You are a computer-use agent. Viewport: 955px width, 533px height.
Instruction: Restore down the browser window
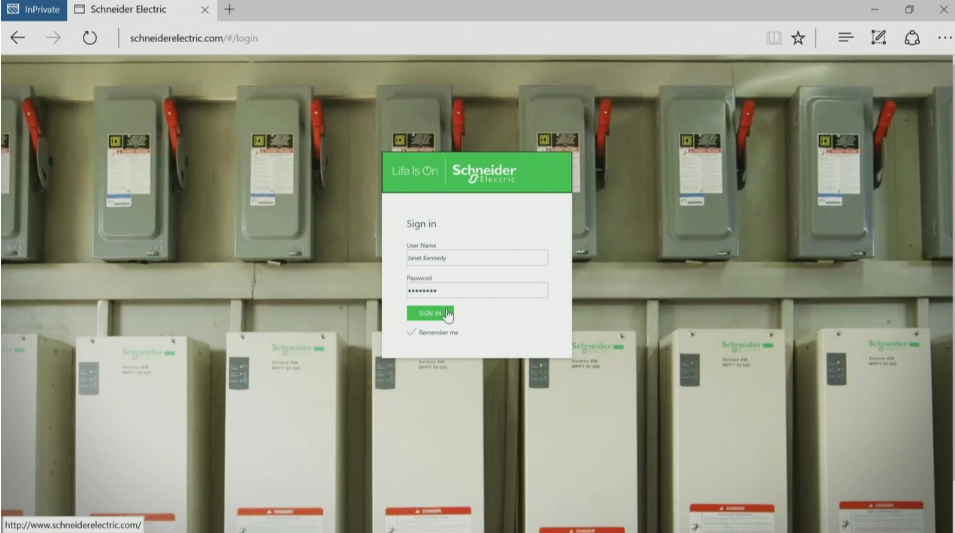pyautogui.click(x=909, y=10)
